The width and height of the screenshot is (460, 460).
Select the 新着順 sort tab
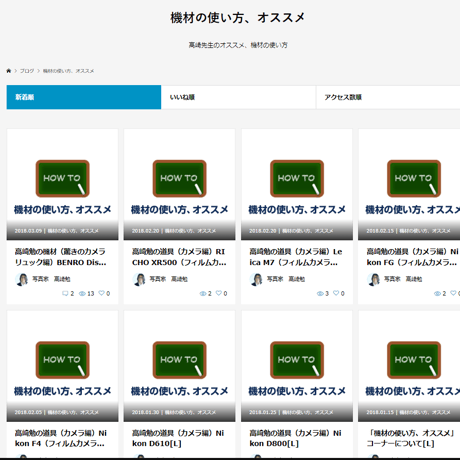(84, 97)
